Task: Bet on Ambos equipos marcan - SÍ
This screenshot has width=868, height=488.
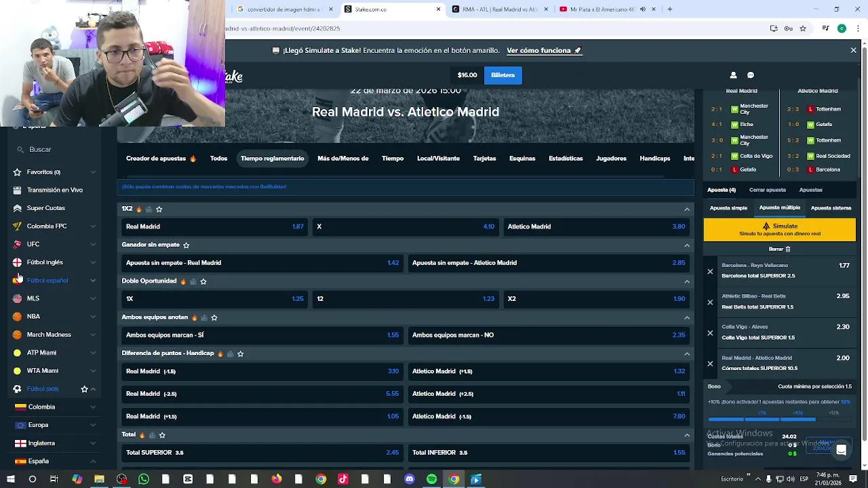Action: 262,335
